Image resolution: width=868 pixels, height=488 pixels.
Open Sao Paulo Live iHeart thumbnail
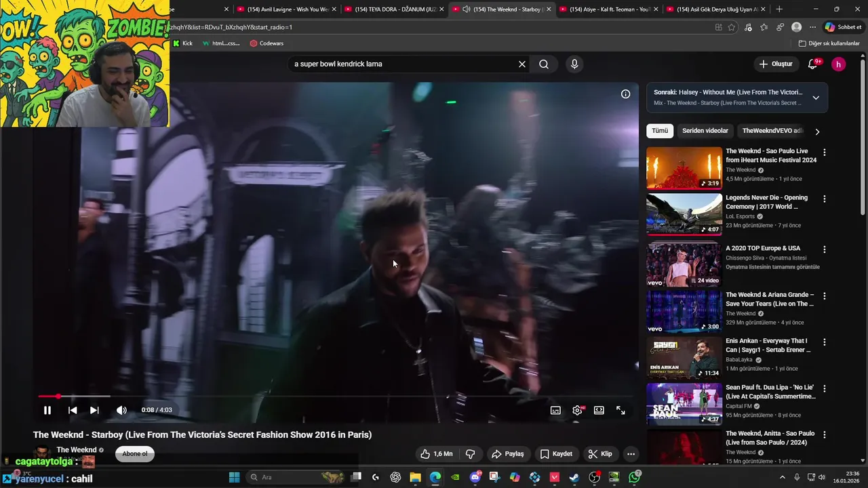[684, 168]
